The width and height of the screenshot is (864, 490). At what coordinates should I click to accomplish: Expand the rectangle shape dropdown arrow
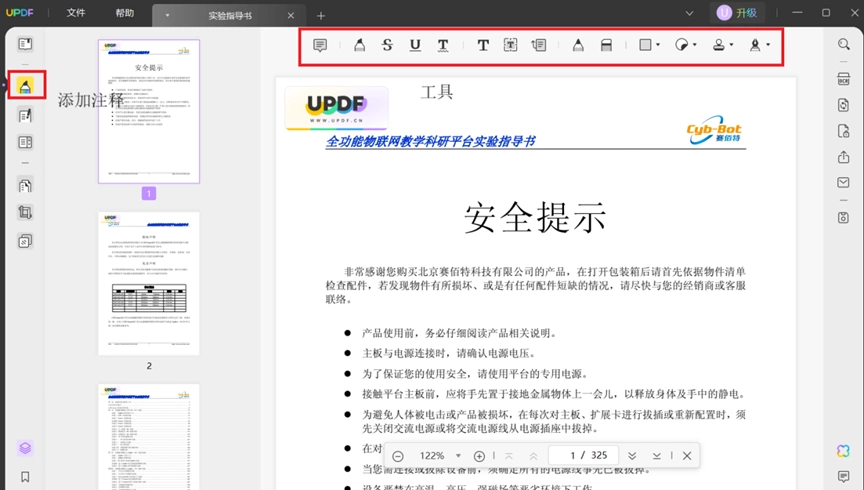pyautogui.click(x=658, y=45)
